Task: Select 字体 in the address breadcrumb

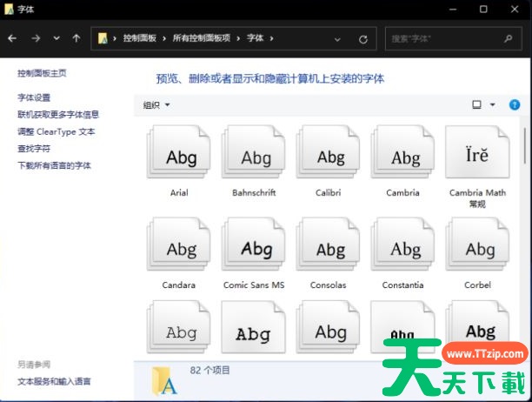Action: tap(256, 38)
